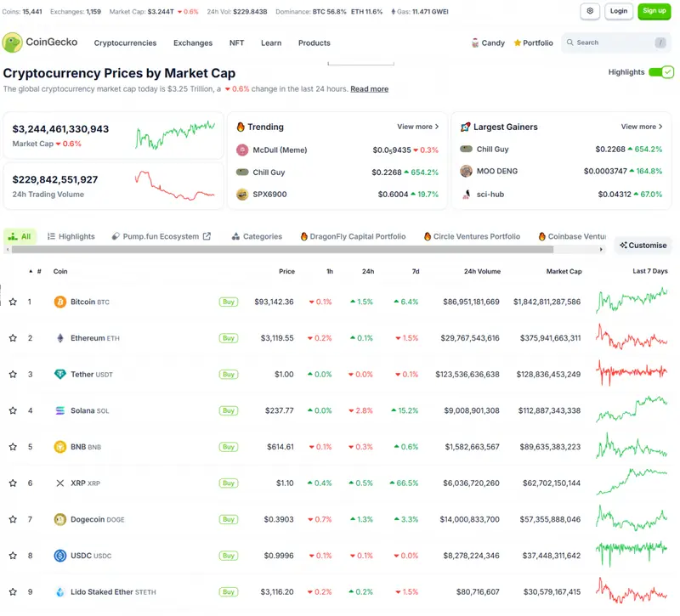The width and height of the screenshot is (680, 616).
Task: Click the Trending fire icon
Action: (x=241, y=127)
